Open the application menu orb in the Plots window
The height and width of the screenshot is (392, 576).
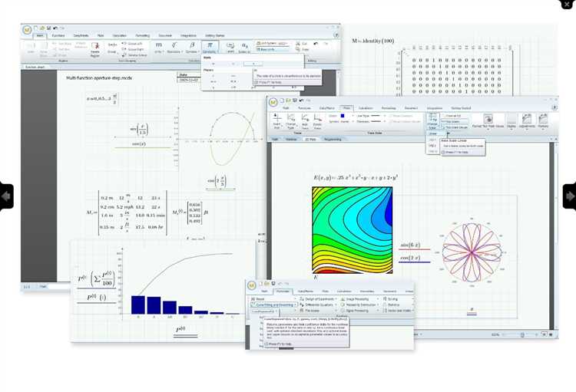point(273,102)
